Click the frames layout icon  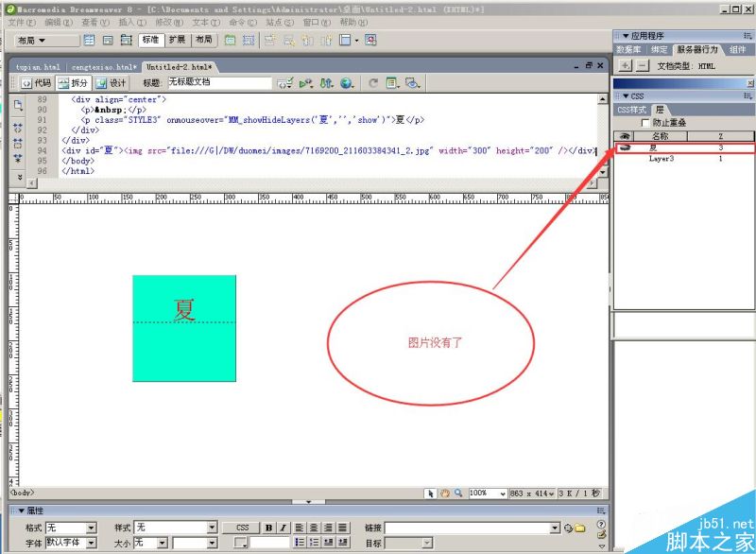347,40
